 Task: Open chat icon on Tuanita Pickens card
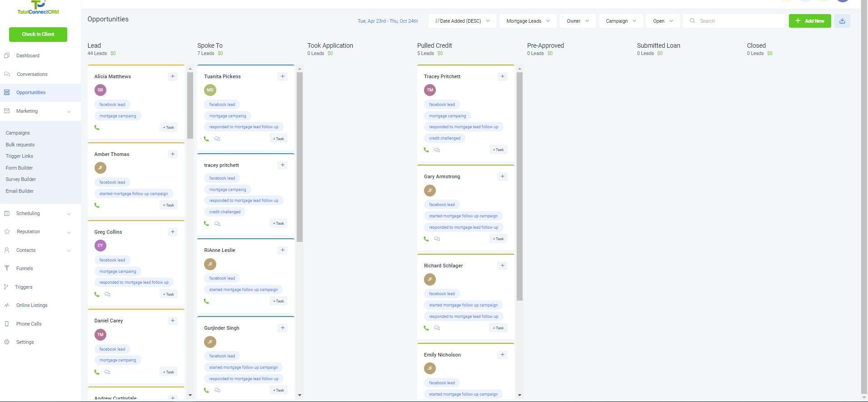tap(217, 139)
